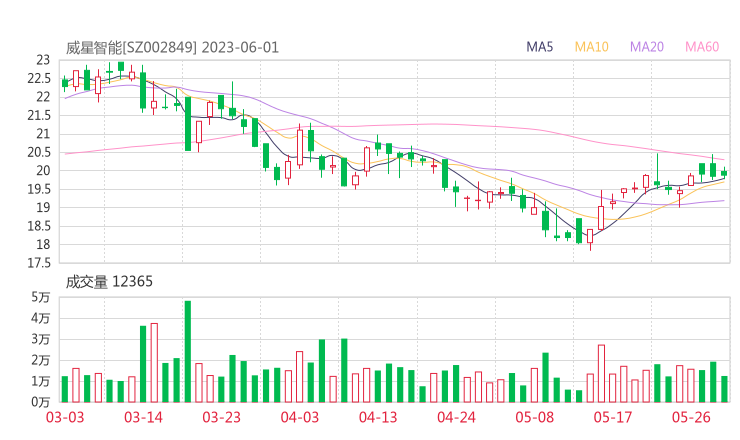Click the 04-13 date axis label

(x=378, y=417)
